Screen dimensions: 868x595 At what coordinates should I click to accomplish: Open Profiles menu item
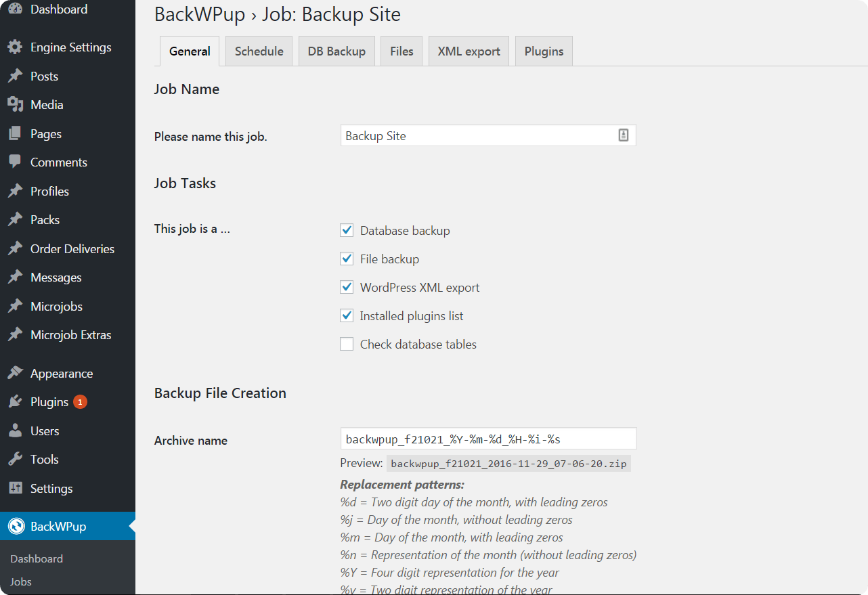68,191
